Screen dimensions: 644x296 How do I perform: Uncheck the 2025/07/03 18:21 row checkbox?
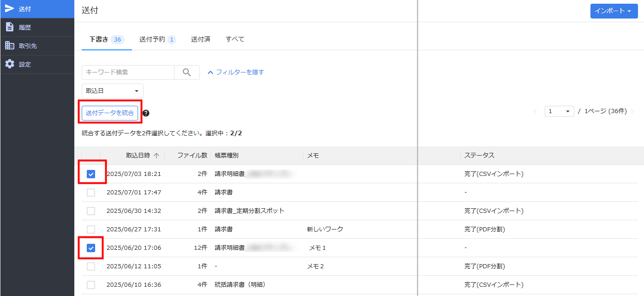click(x=91, y=174)
